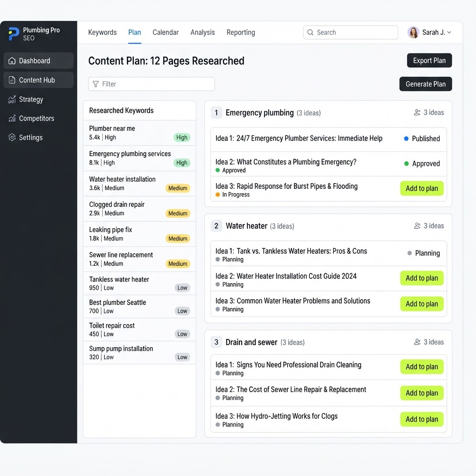Switch to the Calendar tab
Viewport: 476px width, 476px height.
(x=165, y=33)
